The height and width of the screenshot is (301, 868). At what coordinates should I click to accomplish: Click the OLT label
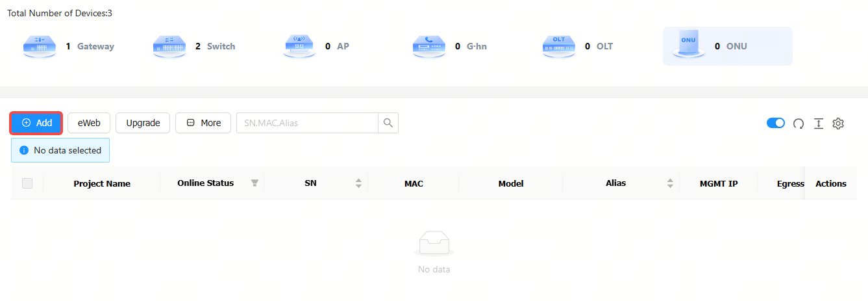pos(604,46)
